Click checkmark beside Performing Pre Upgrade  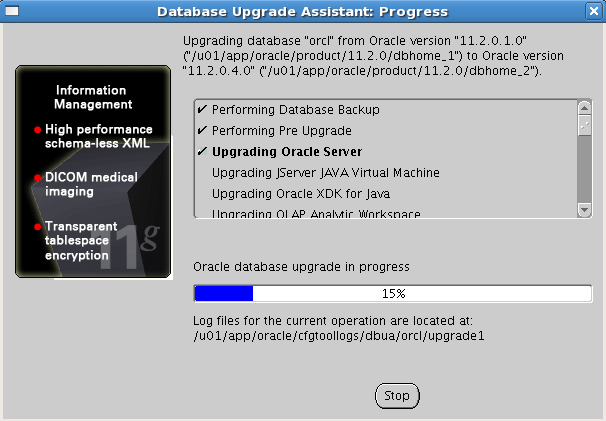(202, 130)
